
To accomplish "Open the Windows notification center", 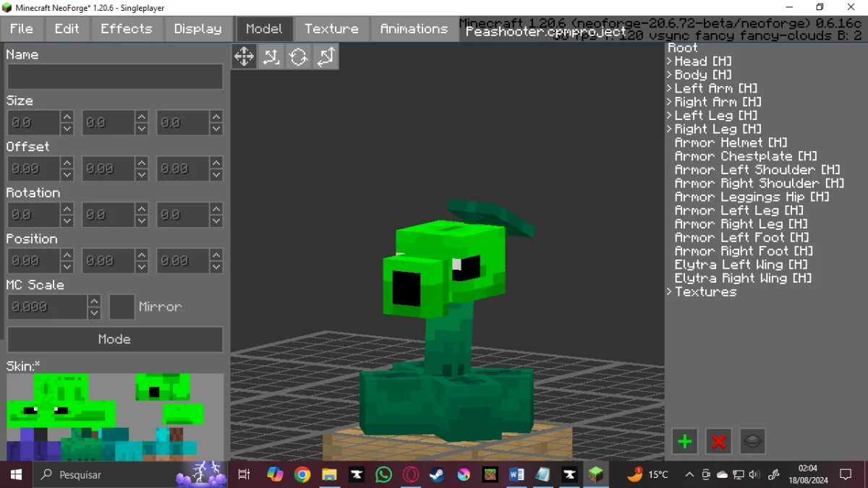I will [846, 474].
